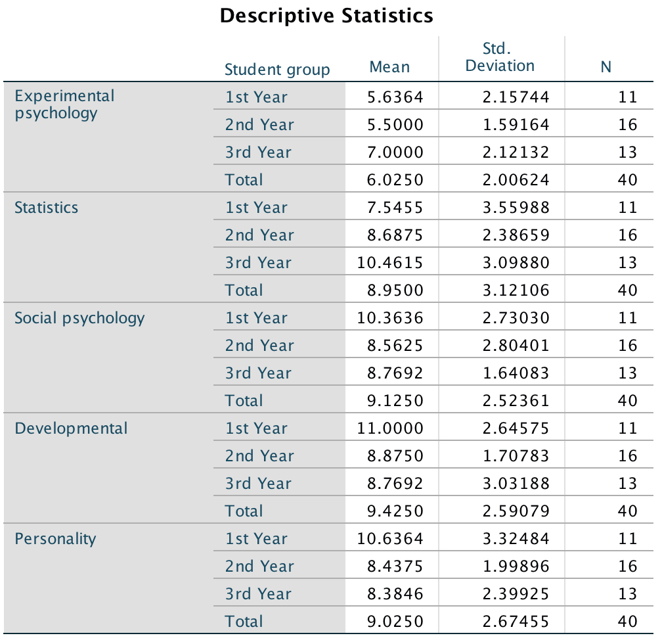
Task: Select the Student group column header
Action: click(277, 70)
